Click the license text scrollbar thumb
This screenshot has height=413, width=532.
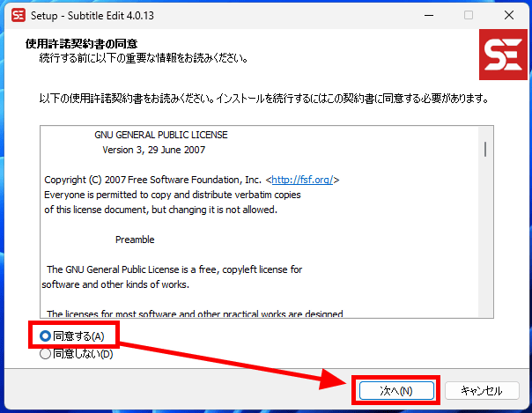pyautogui.click(x=485, y=149)
